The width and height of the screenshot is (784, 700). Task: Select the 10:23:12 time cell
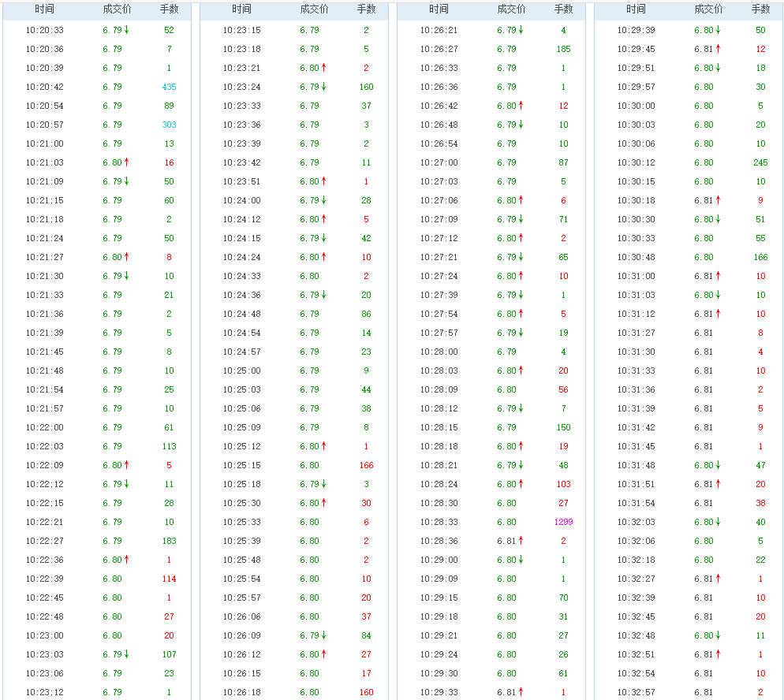pos(44,692)
